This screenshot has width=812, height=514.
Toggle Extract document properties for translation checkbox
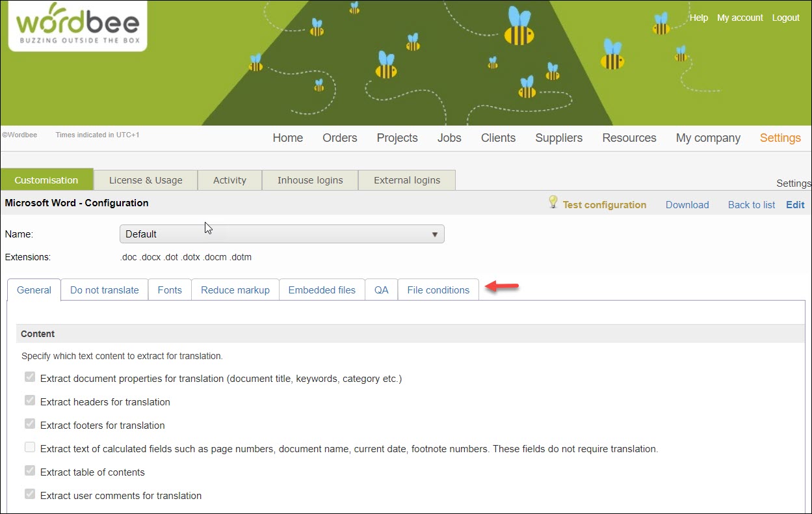pyautogui.click(x=30, y=377)
